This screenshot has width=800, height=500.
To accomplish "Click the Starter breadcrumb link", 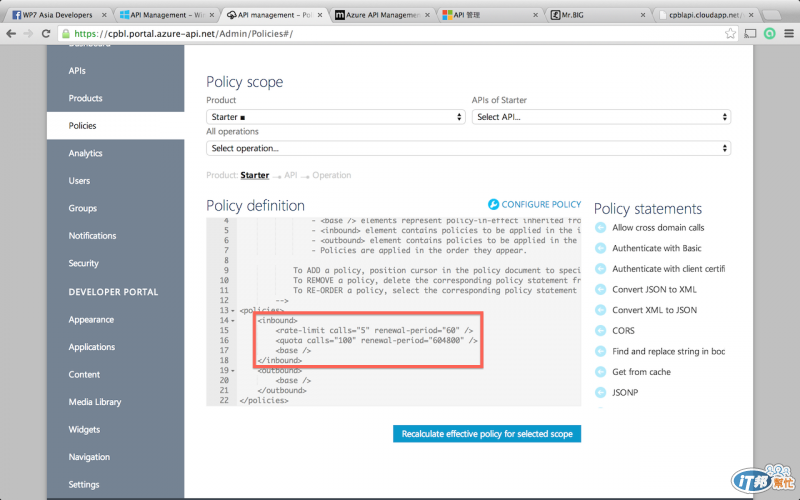I will pos(255,175).
